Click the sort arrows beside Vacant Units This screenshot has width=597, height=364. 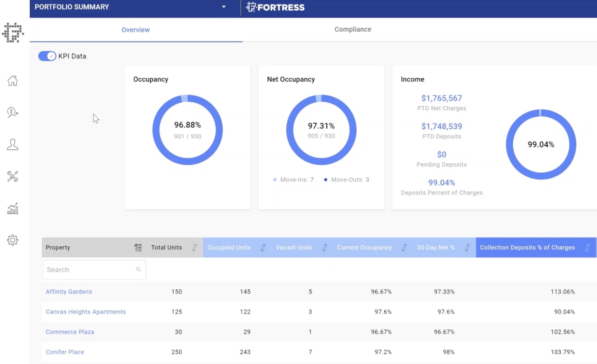[x=325, y=247]
